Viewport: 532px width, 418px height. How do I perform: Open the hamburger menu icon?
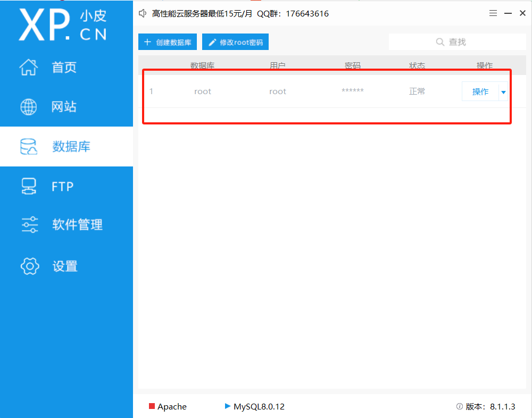pyautogui.click(x=493, y=13)
